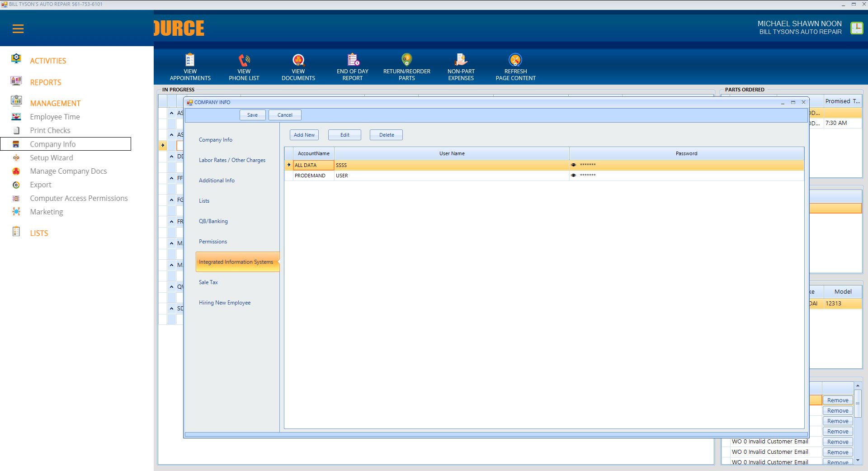868x471 pixels.
Task: Click the View Documents icon
Action: (298, 60)
